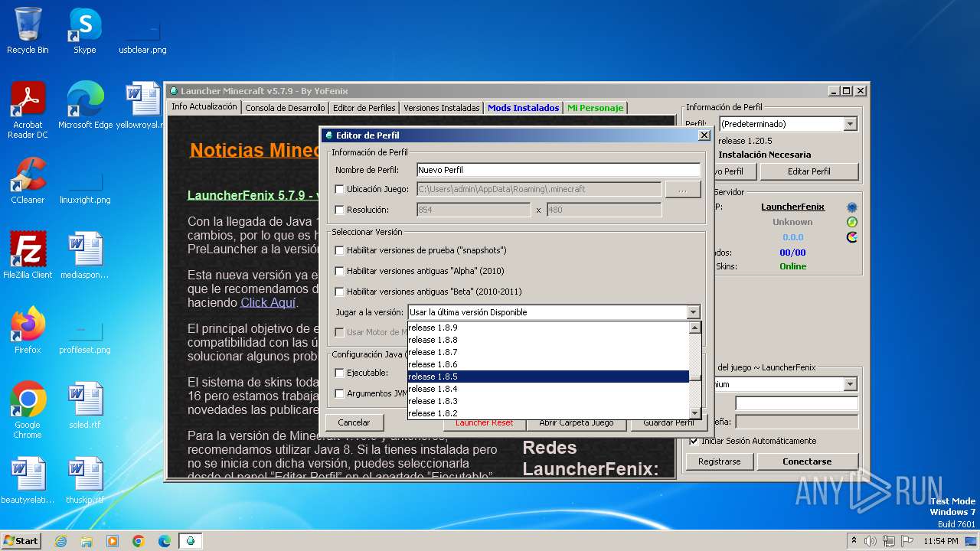Screen dimensions: 980x551
Task: Launch Microsoft Edge desktop shortcut
Action: 85,106
